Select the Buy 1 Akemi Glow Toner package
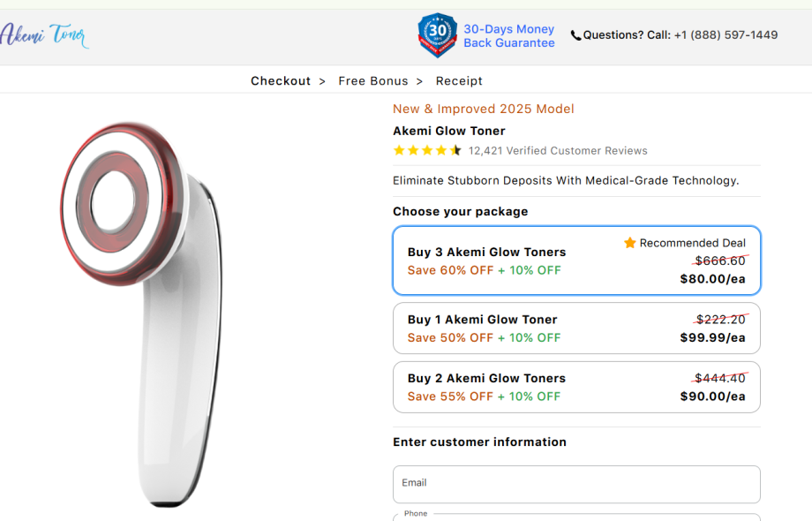 tap(576, 328)
